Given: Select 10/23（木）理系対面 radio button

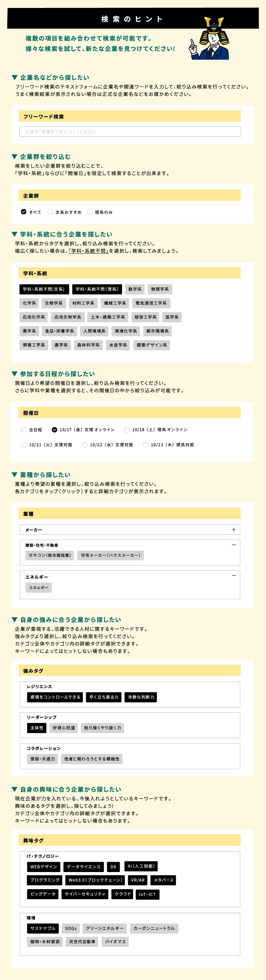Looking at the screenshot, I should click(x=146, y=445).
